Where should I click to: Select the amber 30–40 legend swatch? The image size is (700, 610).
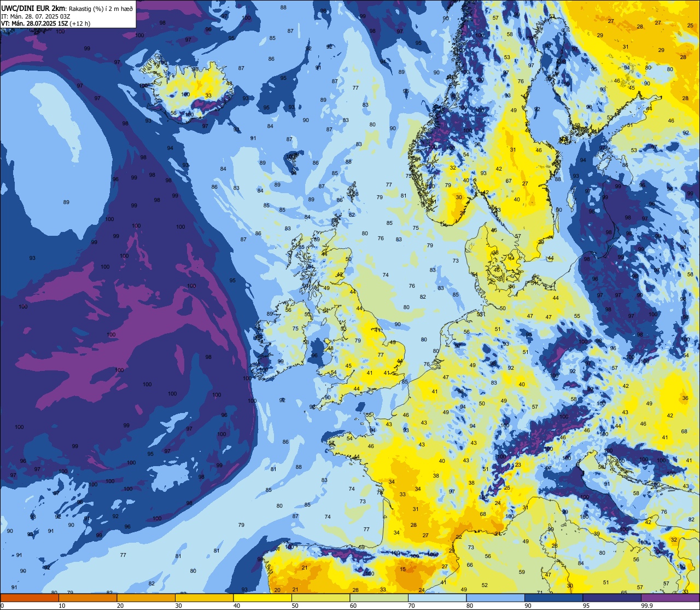(204, 598)
